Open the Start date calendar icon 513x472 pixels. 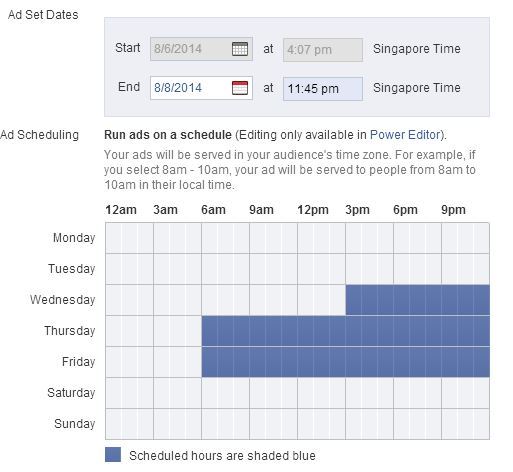tap(240, 49)
